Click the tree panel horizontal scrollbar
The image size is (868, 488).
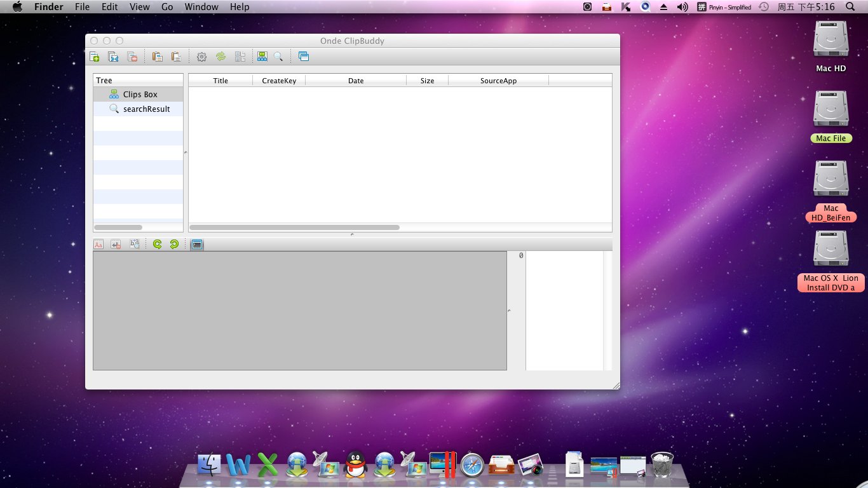[118, 227]
